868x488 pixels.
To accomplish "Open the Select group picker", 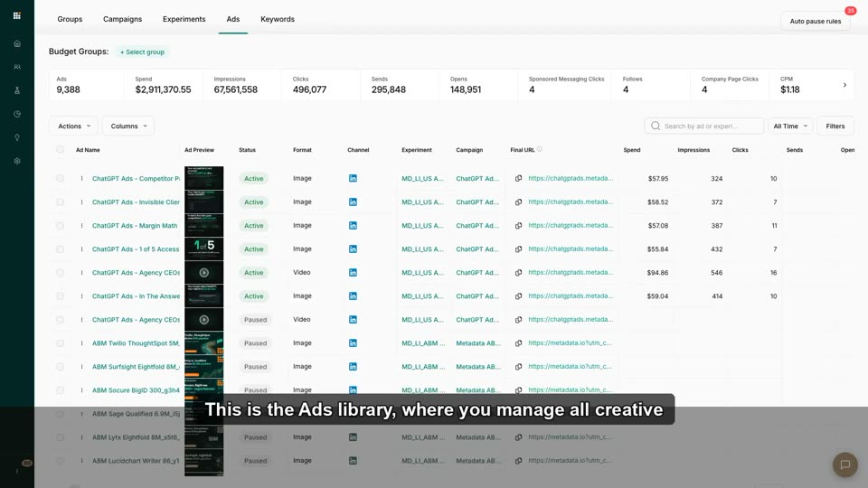I will point(143,52).
